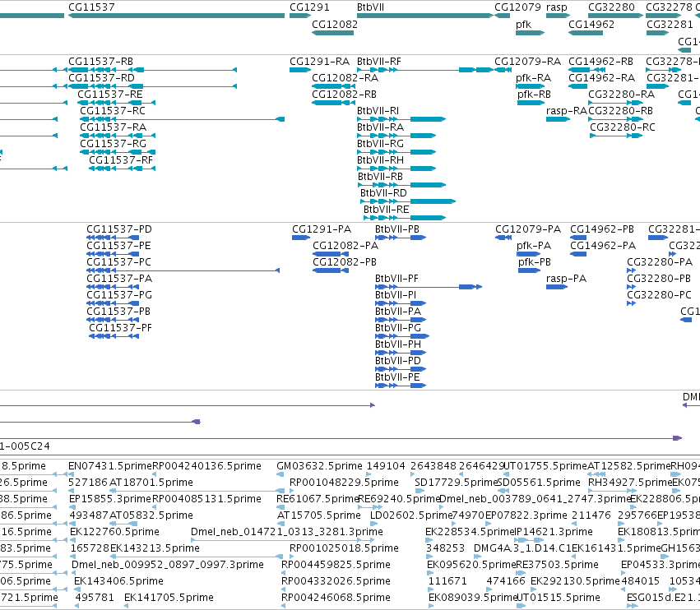Viewport: 700px width, 610px height.
Task: Select protein BtbVII-PB label
Action: [x=396, y=229]
